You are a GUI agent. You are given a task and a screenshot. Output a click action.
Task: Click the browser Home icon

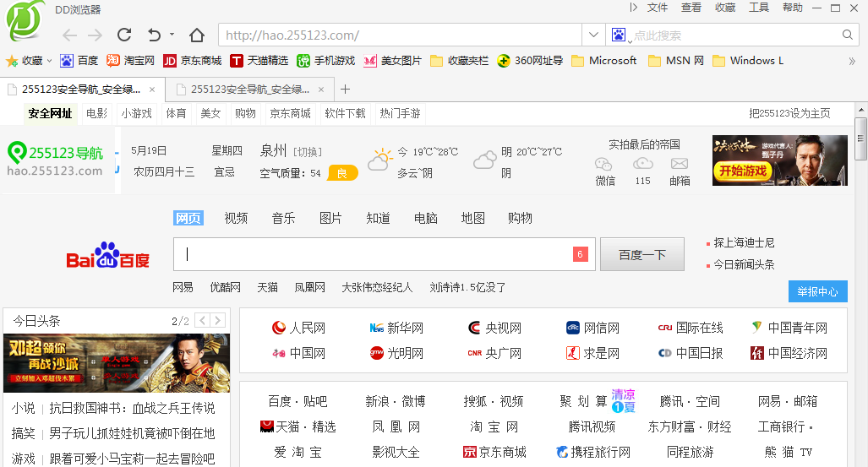pos(196,35)
